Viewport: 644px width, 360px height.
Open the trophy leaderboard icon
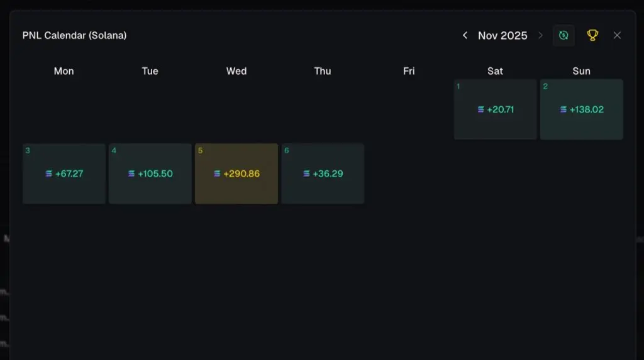pyautogui.click(x=592, y=35)
